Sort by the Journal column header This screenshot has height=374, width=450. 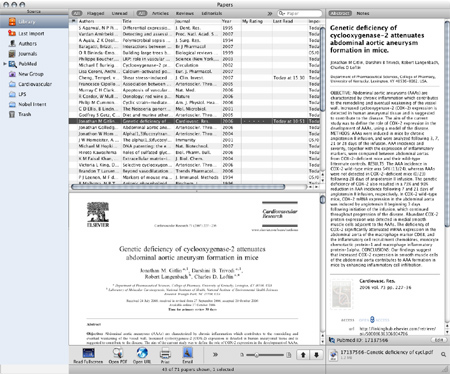pos(198,21)
